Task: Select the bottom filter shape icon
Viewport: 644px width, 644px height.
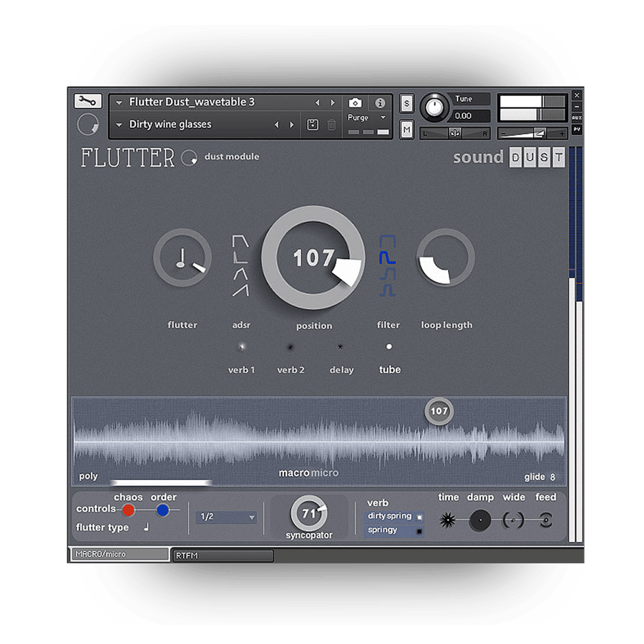Action: 388,291
